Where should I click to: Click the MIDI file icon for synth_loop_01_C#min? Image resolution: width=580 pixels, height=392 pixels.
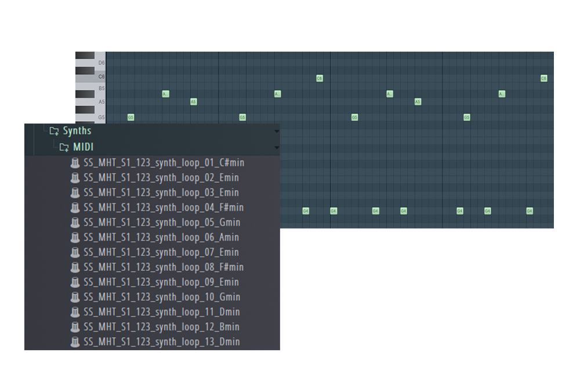(x=75, y=163)
